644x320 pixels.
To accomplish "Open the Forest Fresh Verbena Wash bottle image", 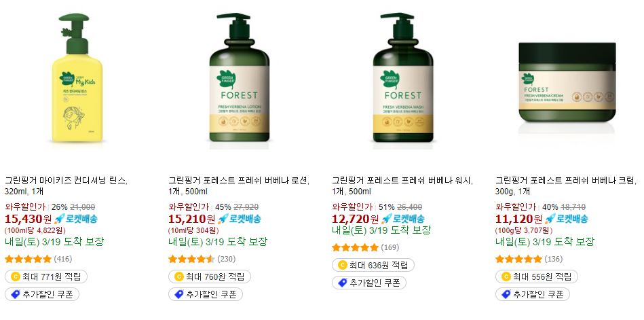I will coord(403,77).
